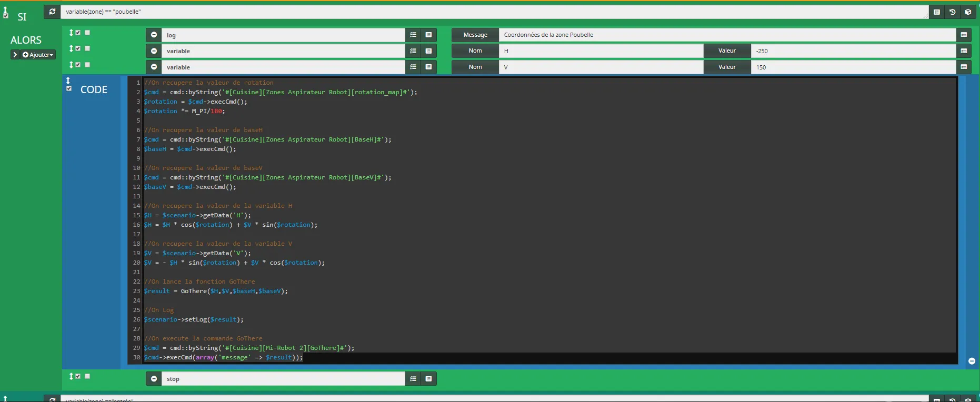The image size is (980, 402).
Task: Click the Valeur field containing 150
Action: coord(853,67)
